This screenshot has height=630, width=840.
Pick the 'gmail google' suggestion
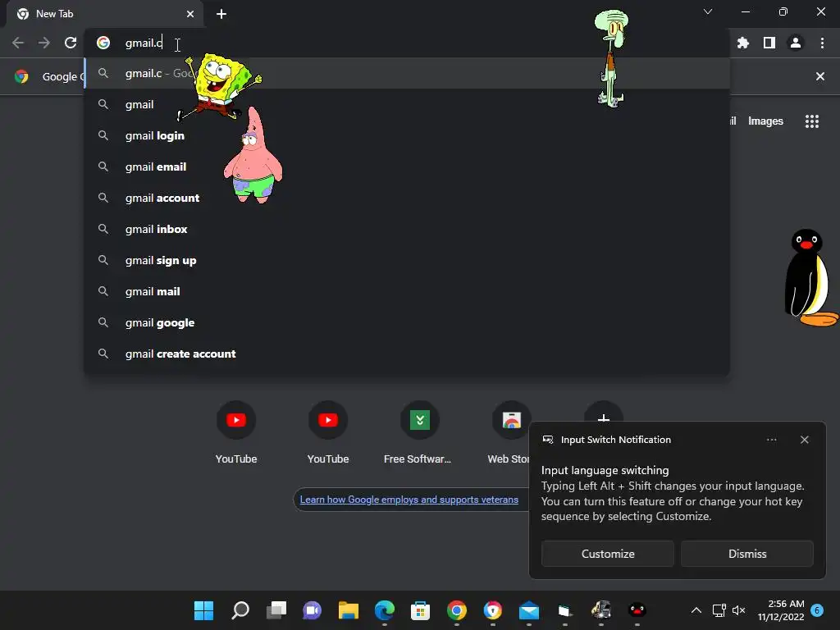[407, 322]
